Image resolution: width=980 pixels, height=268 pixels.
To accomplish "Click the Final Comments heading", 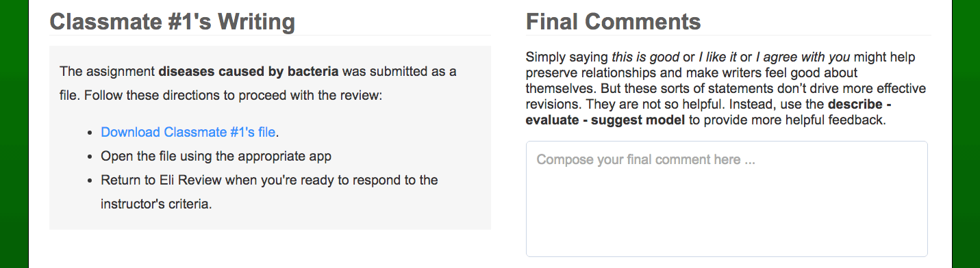I will point(613,22).
